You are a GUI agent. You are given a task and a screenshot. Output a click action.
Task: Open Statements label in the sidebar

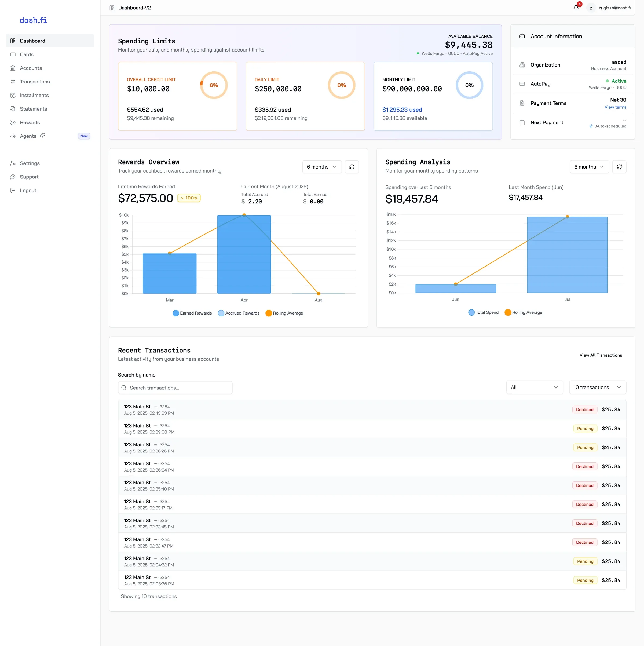pyautogui.click(x=34, y=109)
